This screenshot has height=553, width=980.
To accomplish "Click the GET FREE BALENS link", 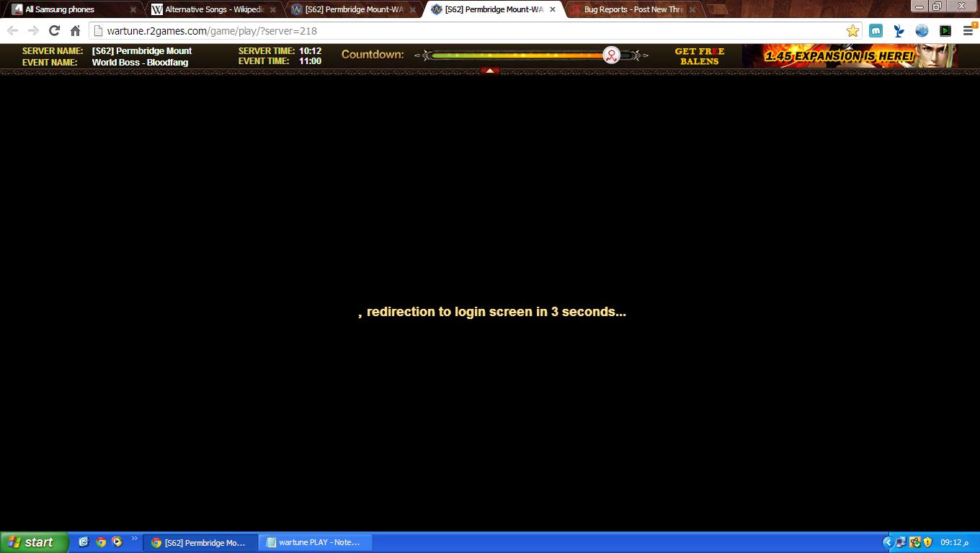I will (x=699, y=56).
